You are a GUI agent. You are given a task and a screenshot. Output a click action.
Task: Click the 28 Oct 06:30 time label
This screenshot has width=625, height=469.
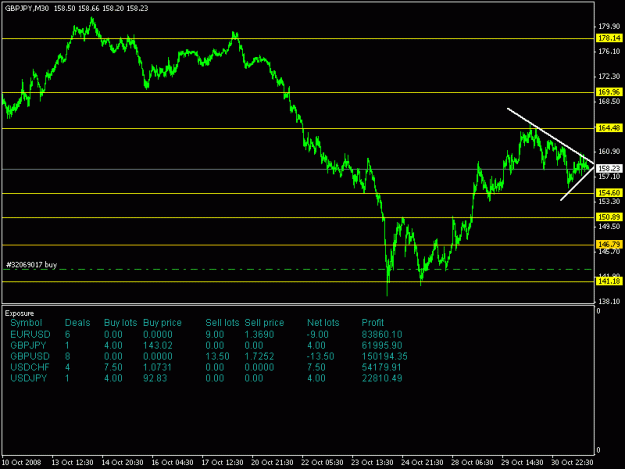[x=472, y=462]
